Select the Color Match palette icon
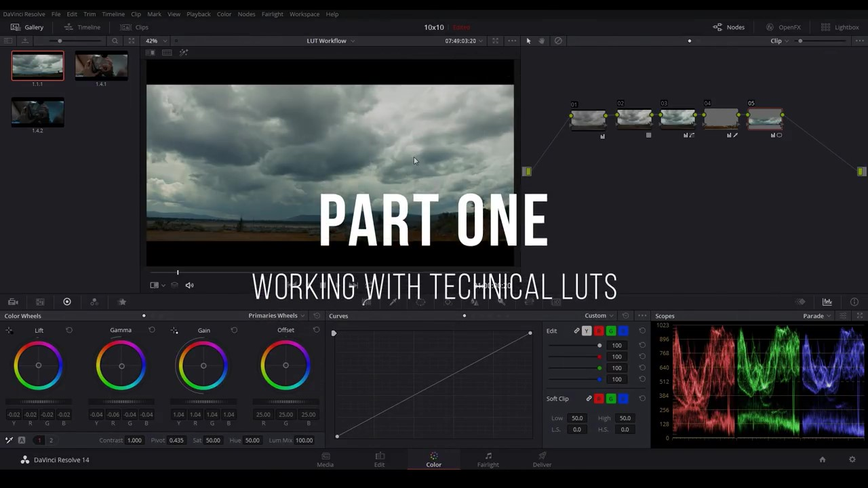The image size is (868, 488). point(40,302)
